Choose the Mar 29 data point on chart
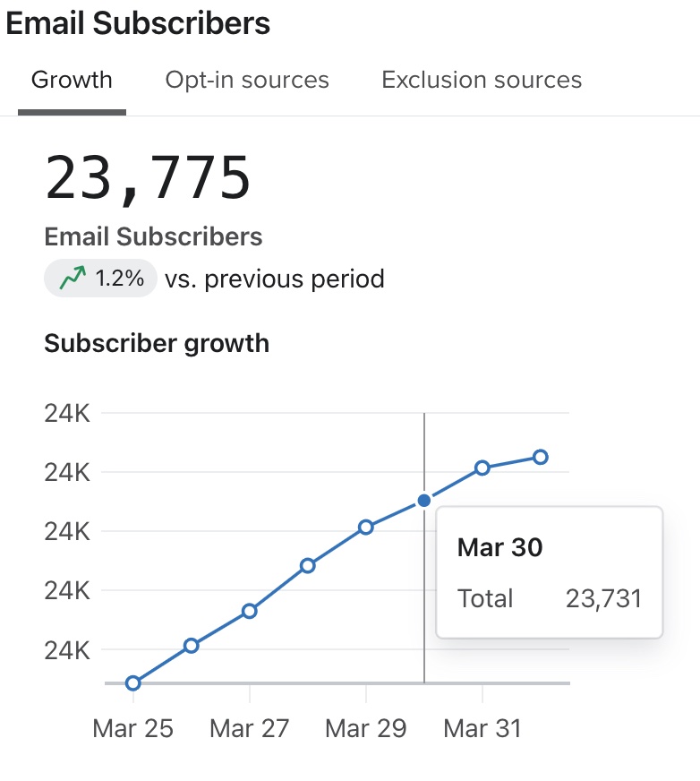700x781 pixels. pyautogui.click(x=366, y=527)
